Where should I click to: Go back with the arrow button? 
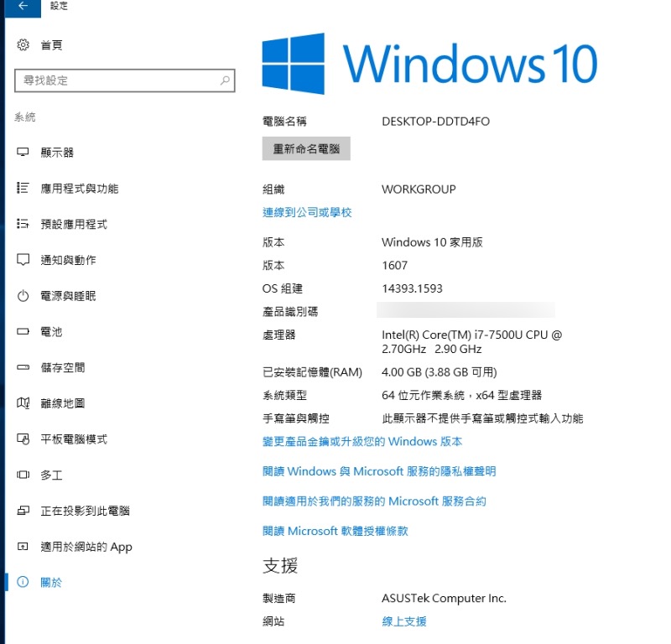pyautogui.click(x=23, y=7)
